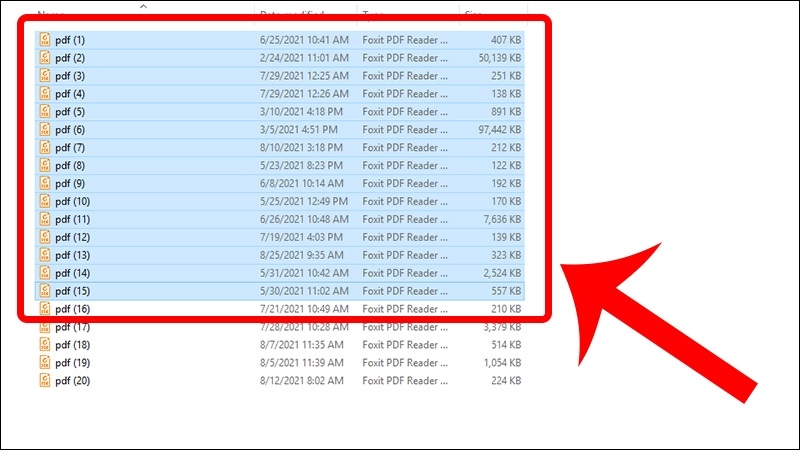
Task: Select file name pdf (2)
Action: click(x=70, y=58)
